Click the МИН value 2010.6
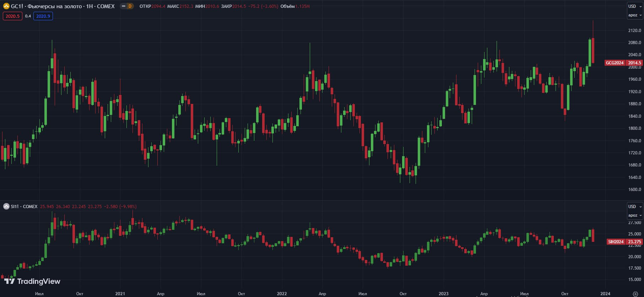Image resolution: width=644 pixels, height=297 pixels. (x=212, y=6)
